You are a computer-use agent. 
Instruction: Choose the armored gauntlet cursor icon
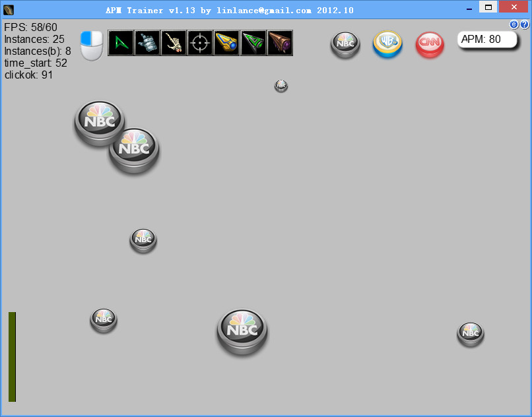coord(147,43)
